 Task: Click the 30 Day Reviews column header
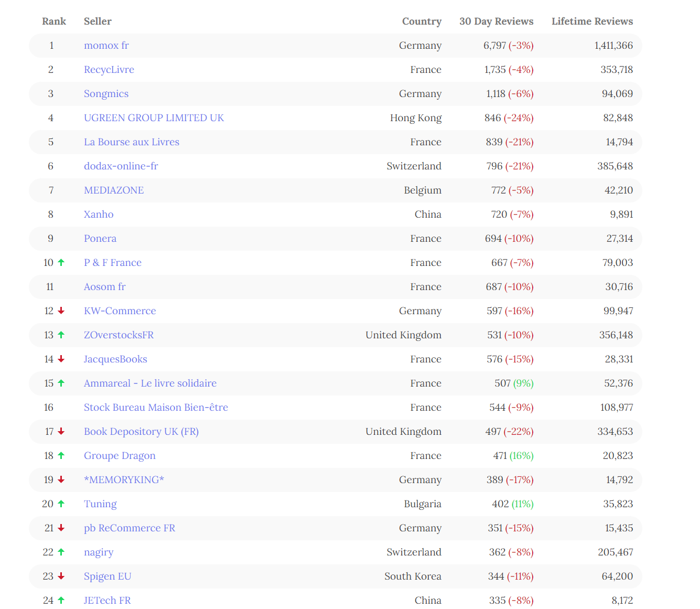point(496,22)
